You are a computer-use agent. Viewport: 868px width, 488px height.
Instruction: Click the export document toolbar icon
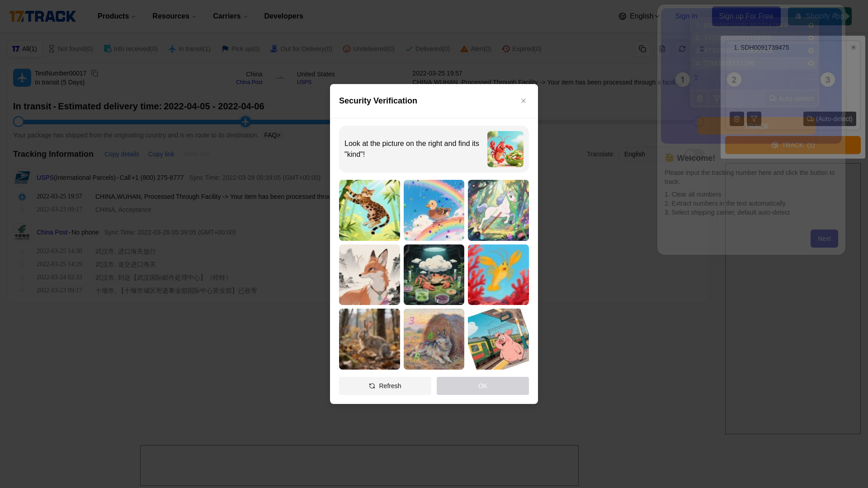tap(662, 49)
